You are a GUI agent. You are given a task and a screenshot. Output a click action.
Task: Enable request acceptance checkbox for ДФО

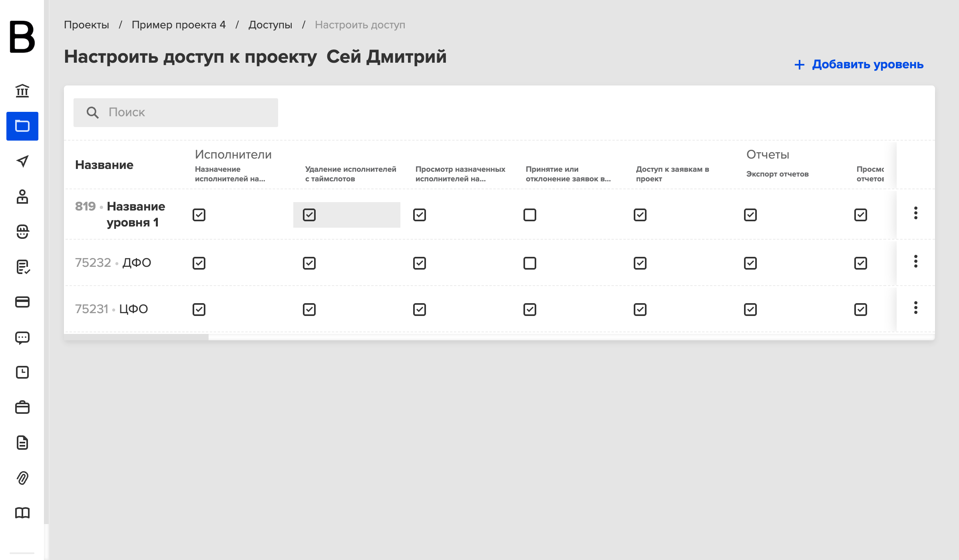[x=530, y=263]
